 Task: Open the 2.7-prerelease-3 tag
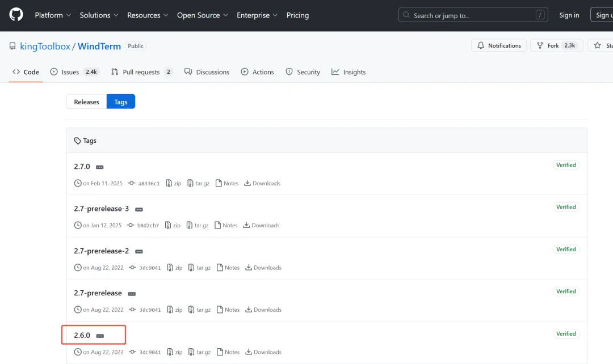pos(101,209)
